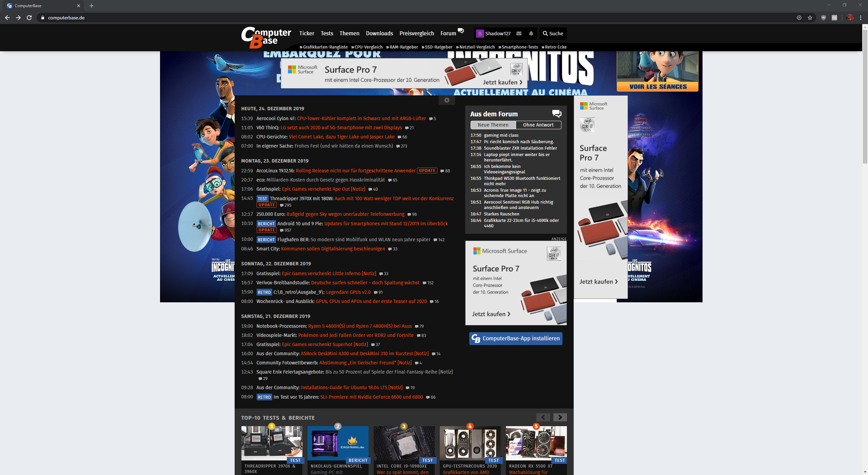Open notifications bell icon
The width and height of the screenshot is (868, 475).
coord(531,33)
